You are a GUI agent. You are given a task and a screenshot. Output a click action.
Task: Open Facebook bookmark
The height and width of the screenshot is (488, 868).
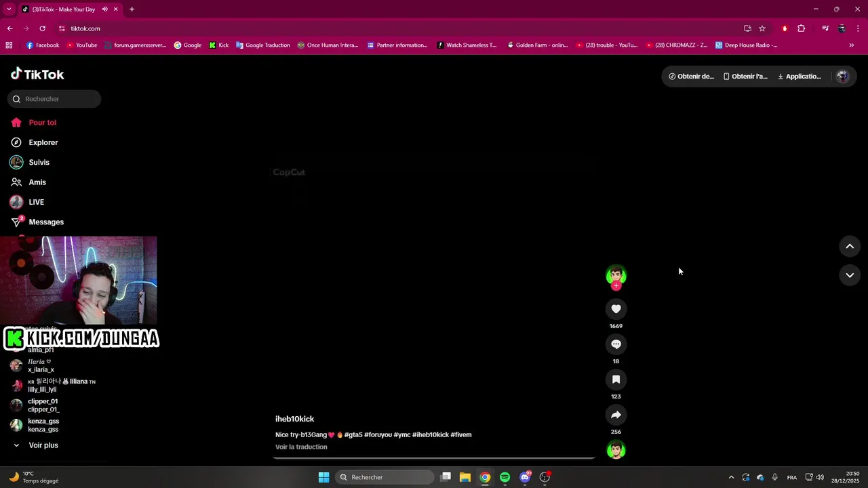pos(43,45)
